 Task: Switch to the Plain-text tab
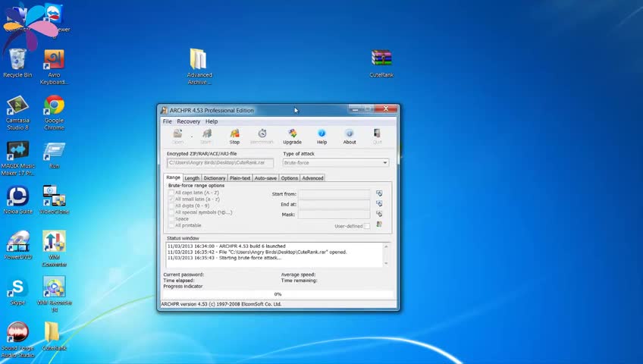[x=240, y=178]
